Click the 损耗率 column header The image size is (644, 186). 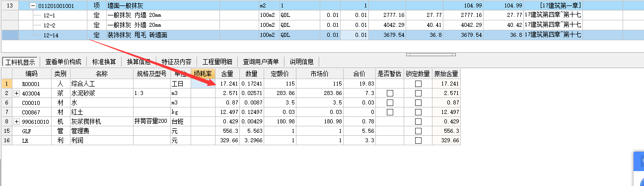[203, 74]
